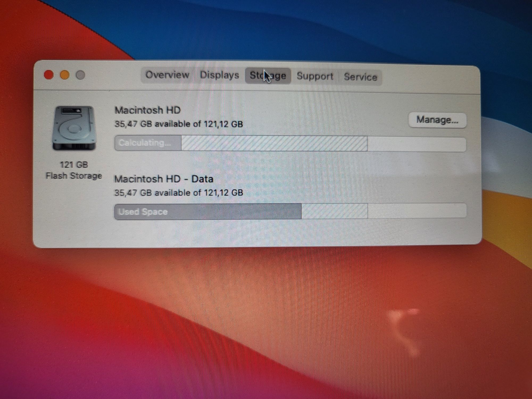Click the hard drive flash storage icon
This screenshot has height=399, width=532.
(x=74, y=128)
